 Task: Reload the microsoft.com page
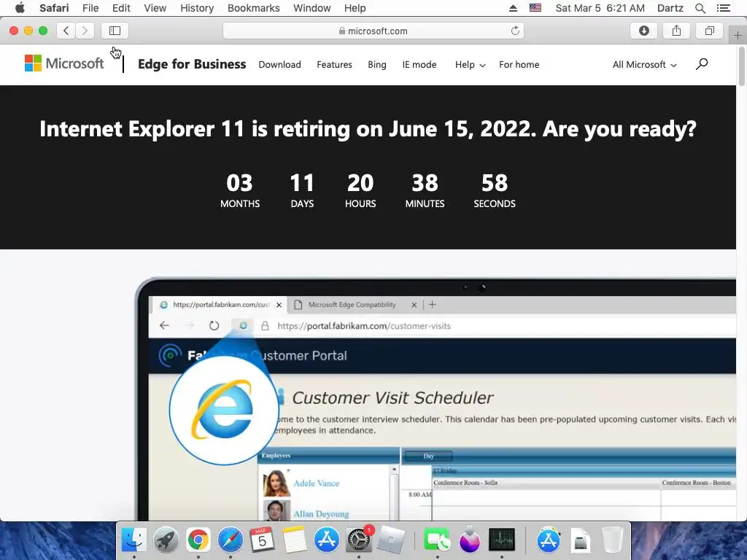(x=515, y=31)
